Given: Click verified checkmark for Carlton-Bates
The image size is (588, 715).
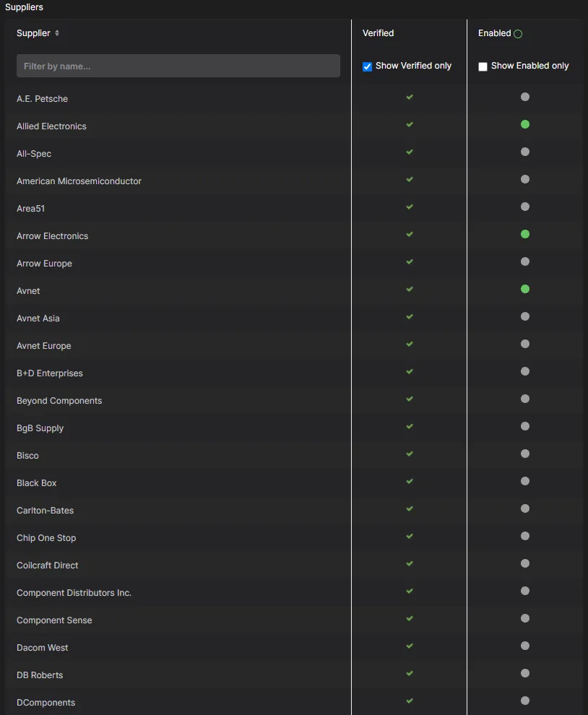Looking at the screenshot, I should 410,508.
